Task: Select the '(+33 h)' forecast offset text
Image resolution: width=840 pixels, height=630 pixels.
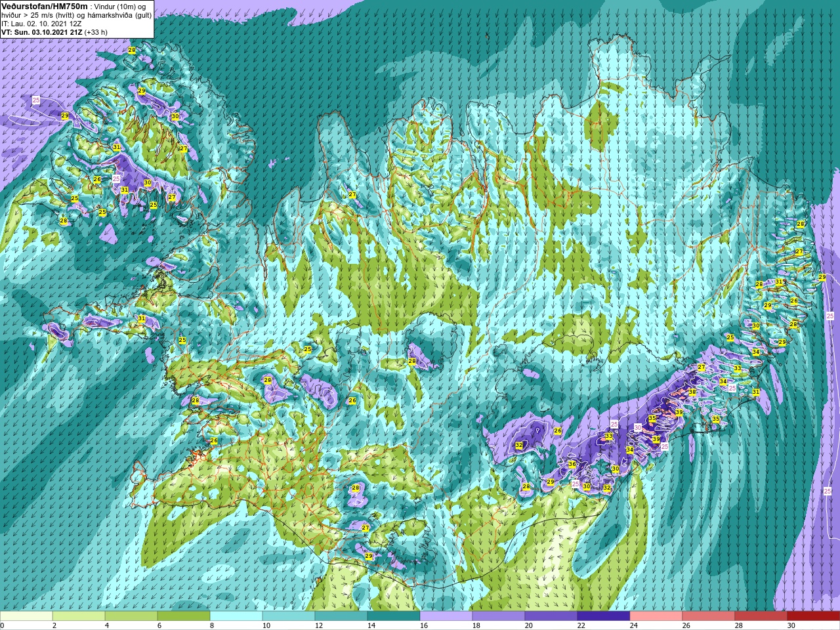Action: (x=96, y=31)
